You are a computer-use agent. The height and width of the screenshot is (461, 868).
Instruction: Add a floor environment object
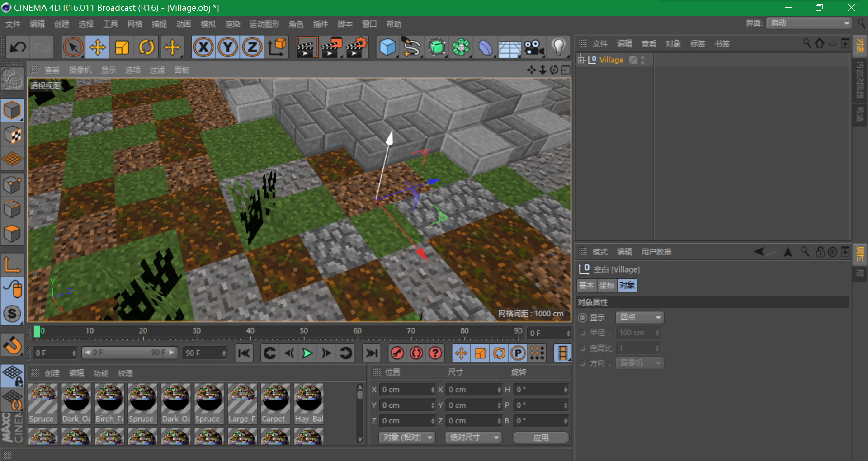point(509,48)
